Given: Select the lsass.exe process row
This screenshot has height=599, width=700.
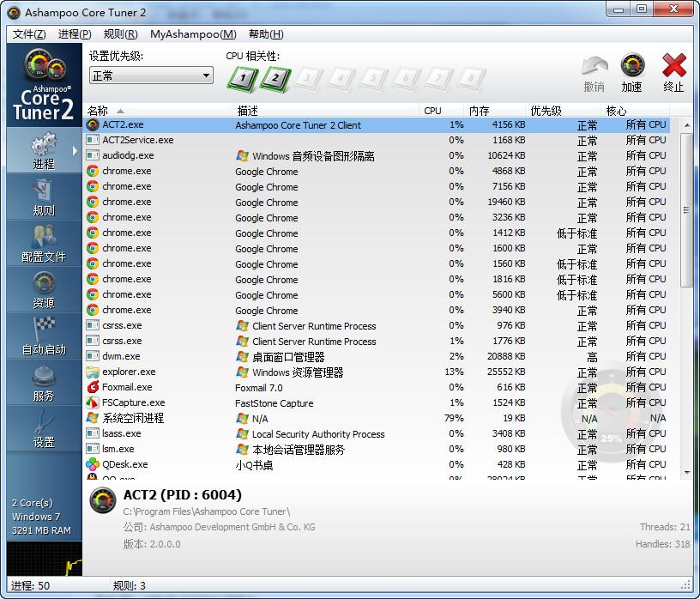Looking at the screenshot, I should [377, 433].
